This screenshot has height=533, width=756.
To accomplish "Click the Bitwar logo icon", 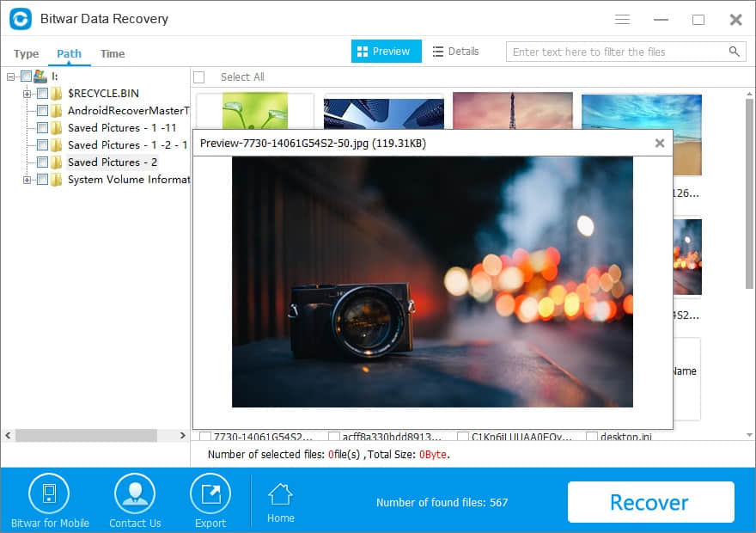I will point(21,19).
